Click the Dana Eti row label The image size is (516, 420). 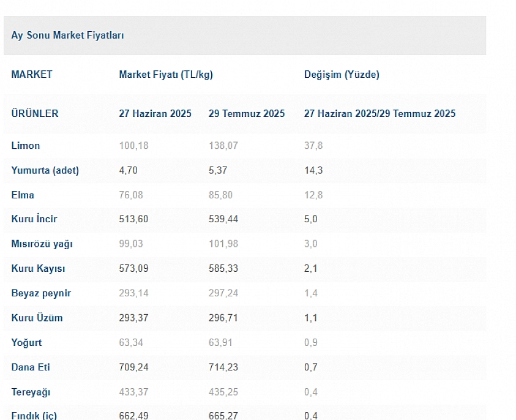[x=31, y=367]
